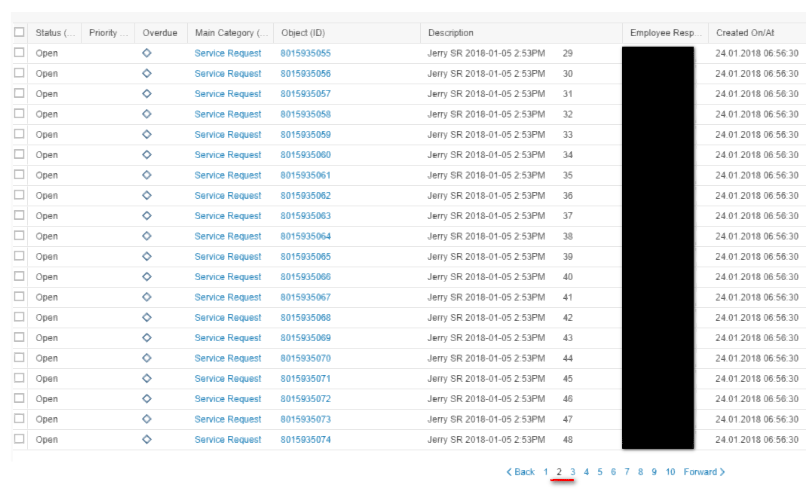Image resolution: width=810 pixels, height=501 pixels.
Task: Jump to page 7
Action: 627,472
